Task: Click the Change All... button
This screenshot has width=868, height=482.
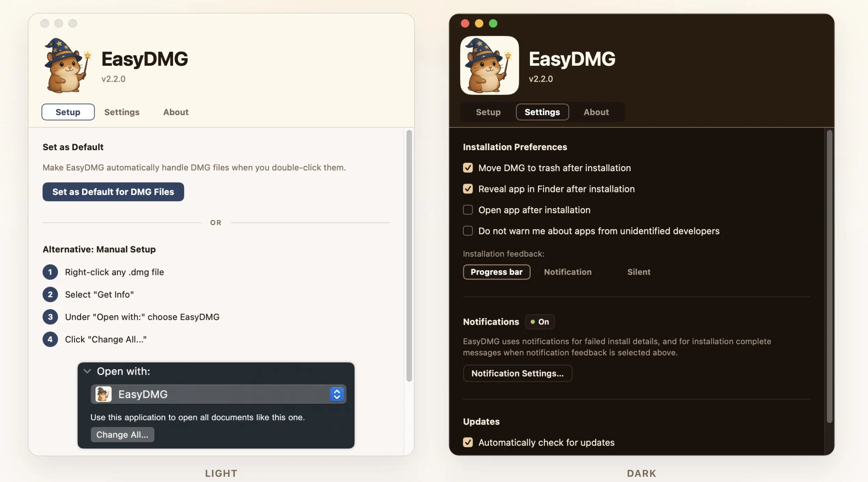Action: (x=122, y=435)
